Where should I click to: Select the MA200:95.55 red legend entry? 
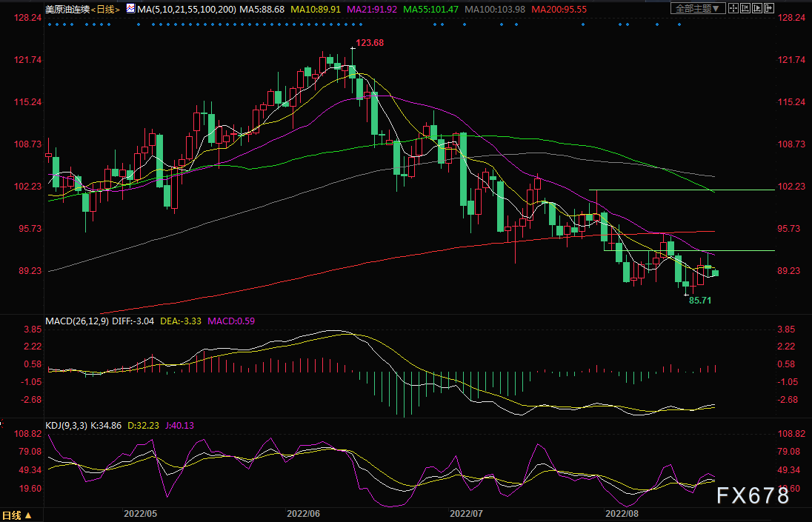559,10
